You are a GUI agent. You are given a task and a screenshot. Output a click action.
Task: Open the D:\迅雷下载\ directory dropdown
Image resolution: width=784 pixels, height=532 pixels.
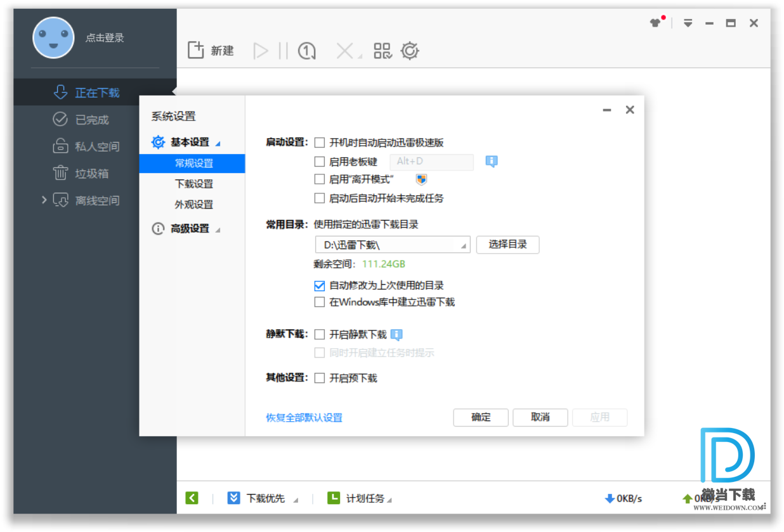click(x=464, y=245)
